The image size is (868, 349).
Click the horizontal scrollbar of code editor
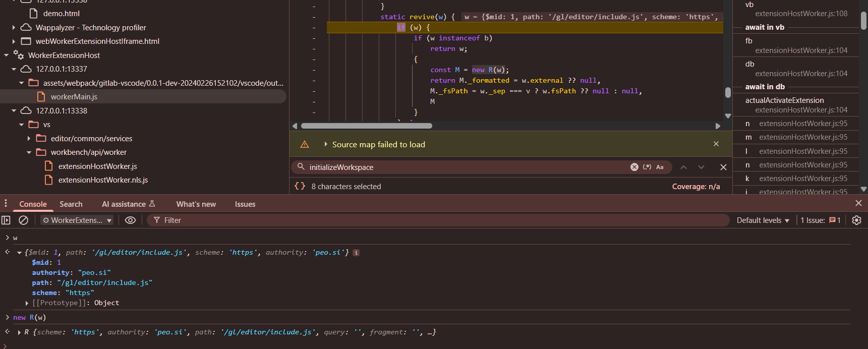tap(366, 126)
